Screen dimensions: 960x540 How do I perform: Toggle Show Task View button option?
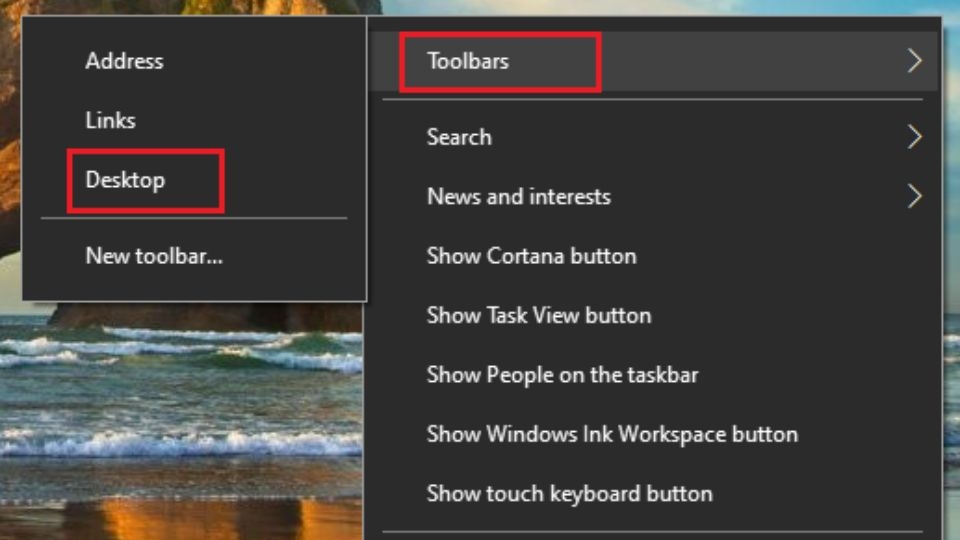click(x=653, y=315)
